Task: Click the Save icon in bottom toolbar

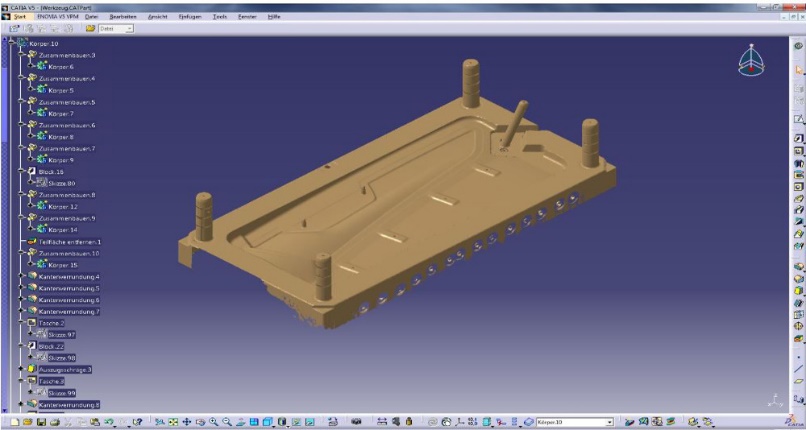Action: pos(41,423)
